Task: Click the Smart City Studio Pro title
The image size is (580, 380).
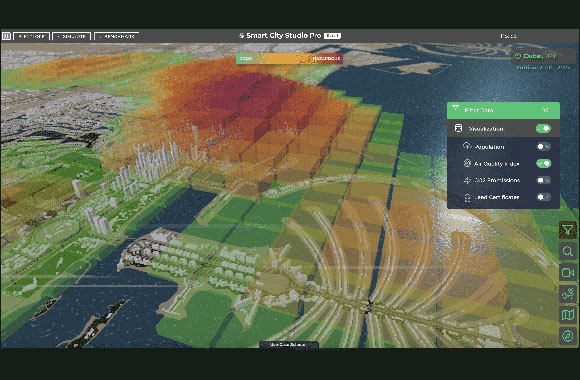Action: (x=284, y=36)
